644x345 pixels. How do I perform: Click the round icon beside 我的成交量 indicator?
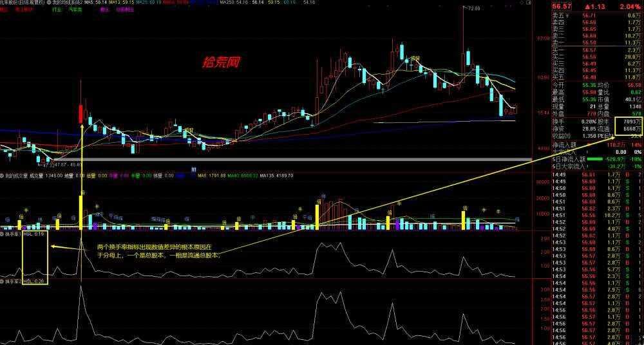2,175
